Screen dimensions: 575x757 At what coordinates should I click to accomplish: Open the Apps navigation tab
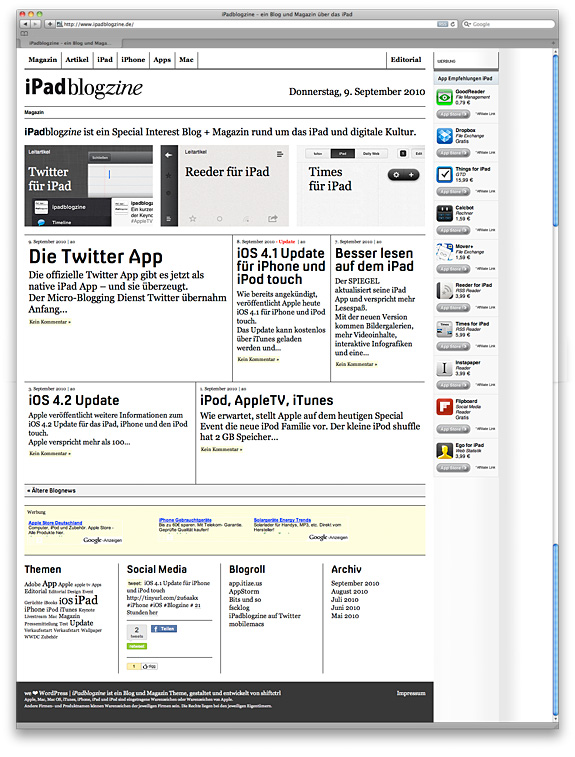pos(162,60)
